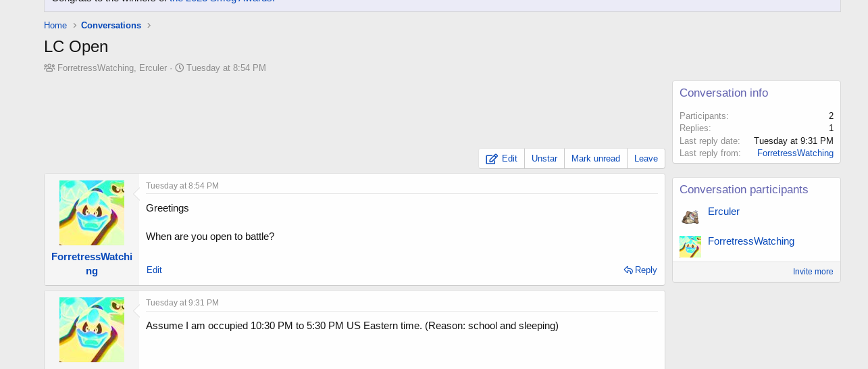868x369 pixels.
Task: Open the Conversations breadcrumb
Action: [x=111, y=26]
